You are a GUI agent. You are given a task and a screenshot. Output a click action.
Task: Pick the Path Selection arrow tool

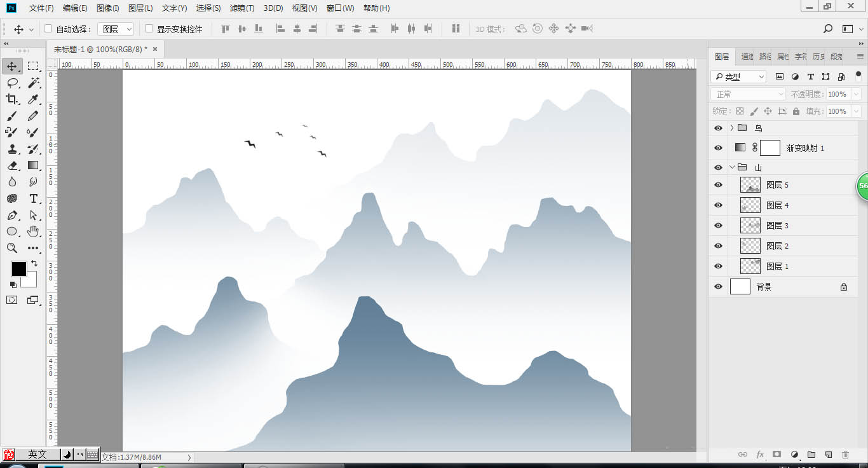33,215
